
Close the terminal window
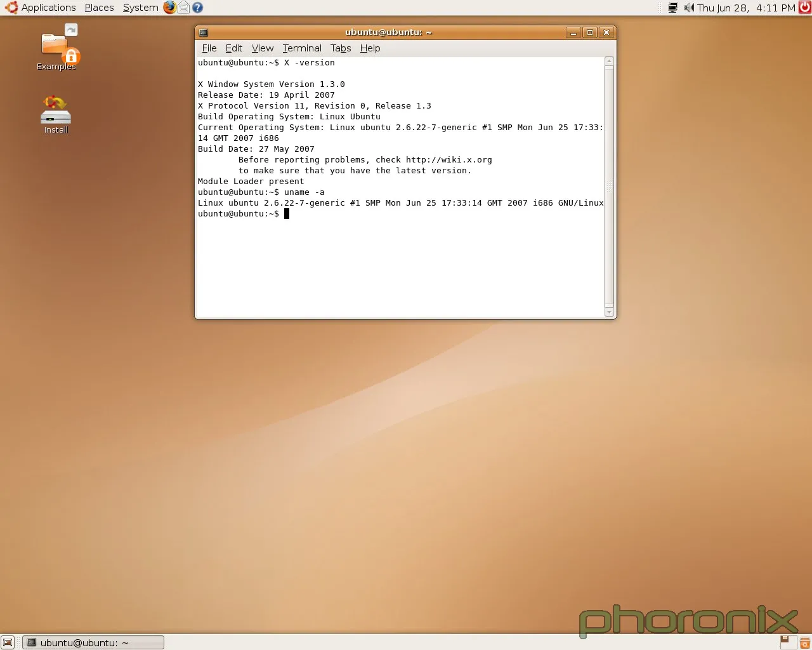point(606,32)
